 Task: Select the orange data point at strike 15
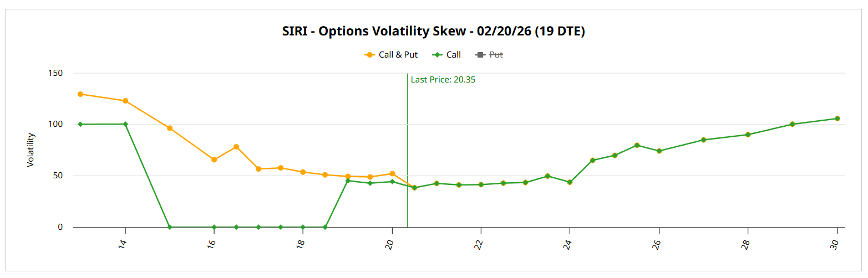(x=170, y=128)
